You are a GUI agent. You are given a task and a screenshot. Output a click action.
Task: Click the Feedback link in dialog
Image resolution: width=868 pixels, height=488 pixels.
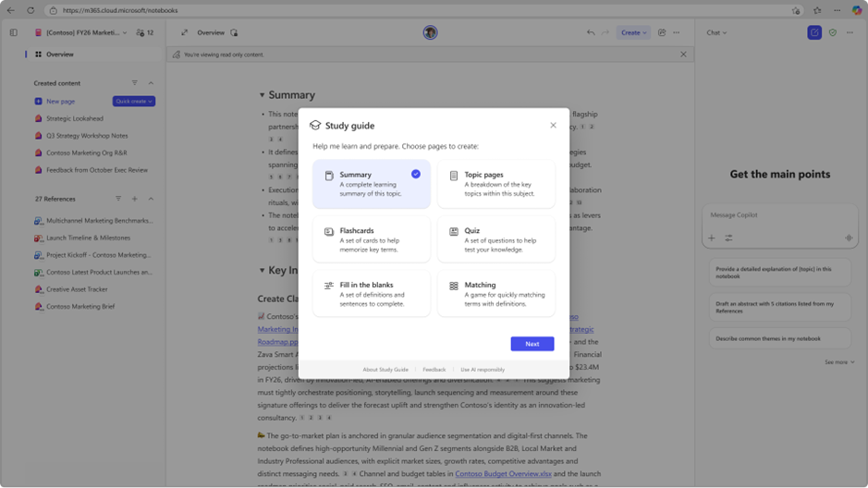434,370
